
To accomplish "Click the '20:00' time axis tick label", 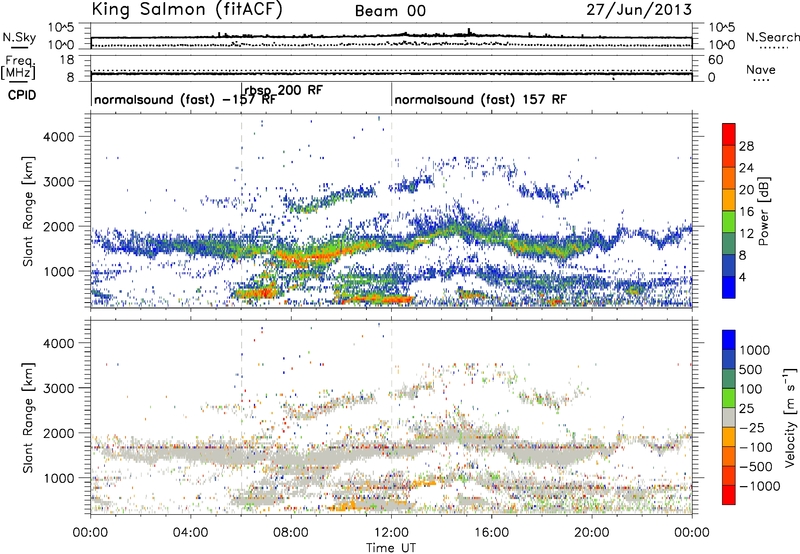I will (592, 533).
